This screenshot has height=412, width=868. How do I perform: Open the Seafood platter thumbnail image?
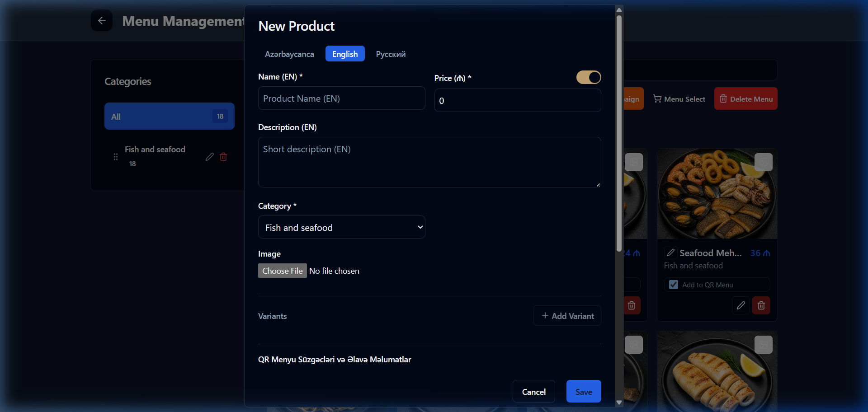click(717, 194)
